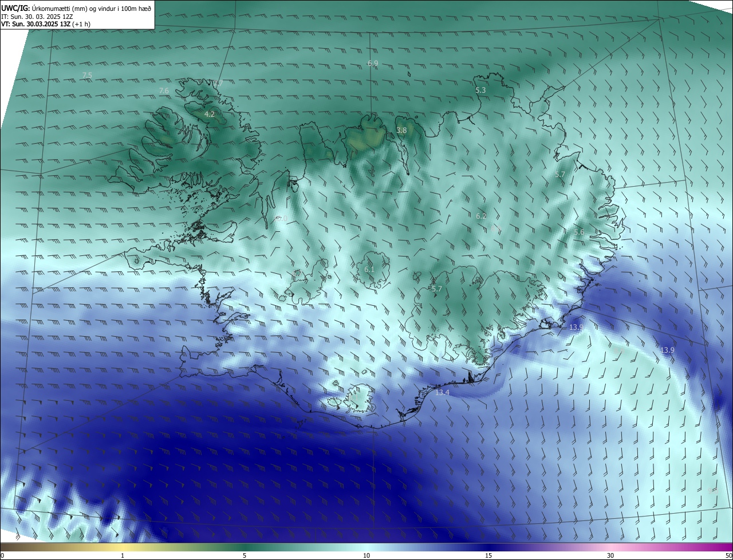Click the 50 tick label on the color scale
Viewport: 733px width, 560px height.
coord(728,555)
